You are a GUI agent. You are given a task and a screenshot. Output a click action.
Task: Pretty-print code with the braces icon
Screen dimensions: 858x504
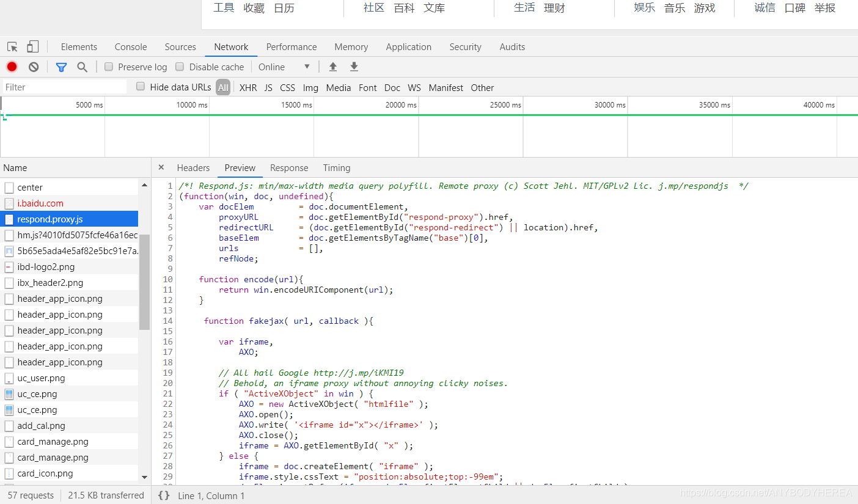click(x=164, y=495)
